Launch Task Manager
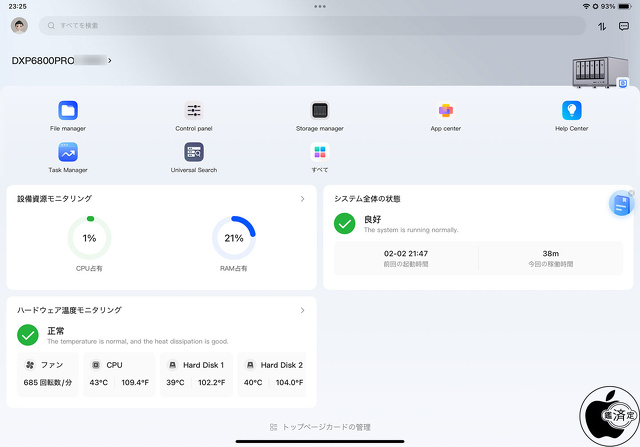Screen dimensions: 640x447 pyautogui.click(x=68, y=153)
